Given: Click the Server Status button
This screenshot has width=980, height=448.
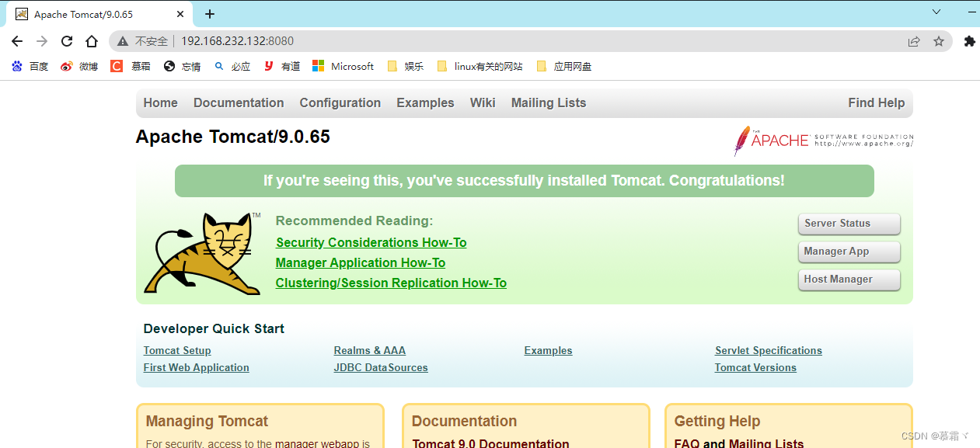Looking at the screenshot, I should [849, 224].
